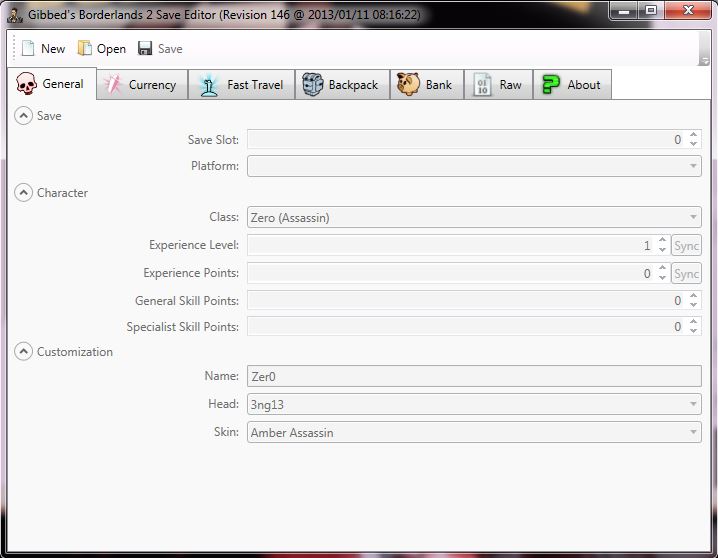
Task: Close the save editor window
Action: (688, 11)
